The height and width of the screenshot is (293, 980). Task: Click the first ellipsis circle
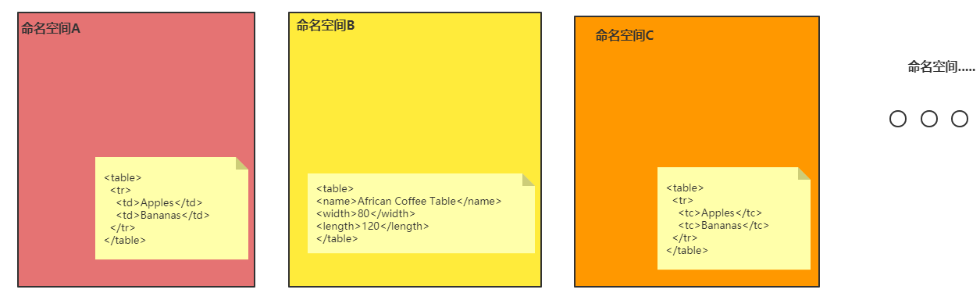[898, 119]
